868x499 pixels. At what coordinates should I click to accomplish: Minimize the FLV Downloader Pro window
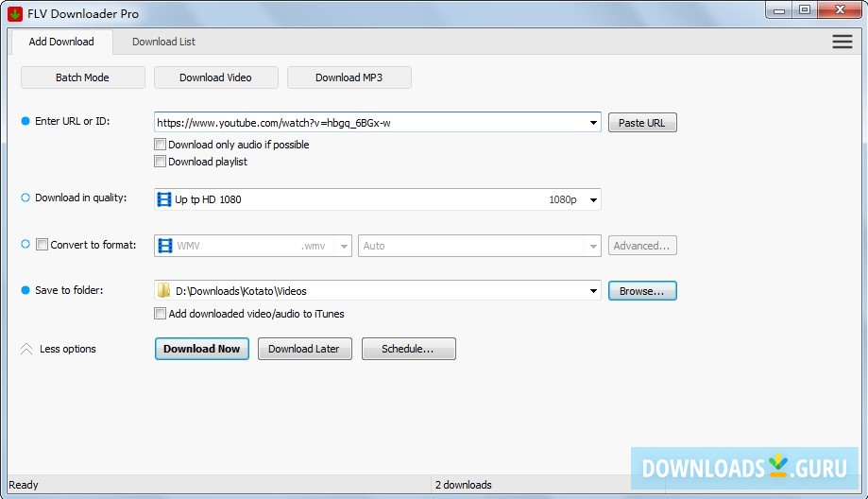[x=779, y=10]
